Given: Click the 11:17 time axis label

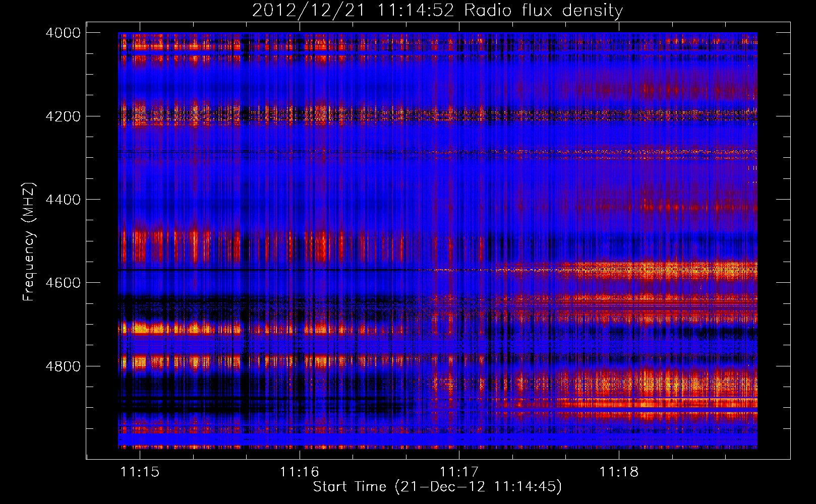Looking at the screenshot, I should point(459,472).
